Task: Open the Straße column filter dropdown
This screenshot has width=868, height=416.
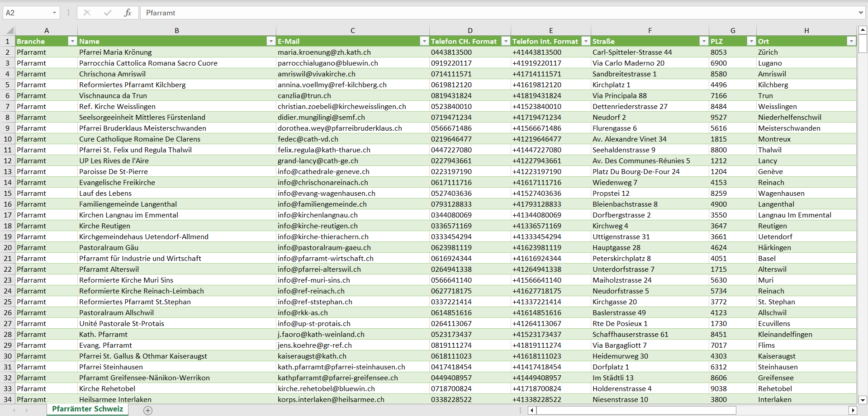Action: coord(703,41)
